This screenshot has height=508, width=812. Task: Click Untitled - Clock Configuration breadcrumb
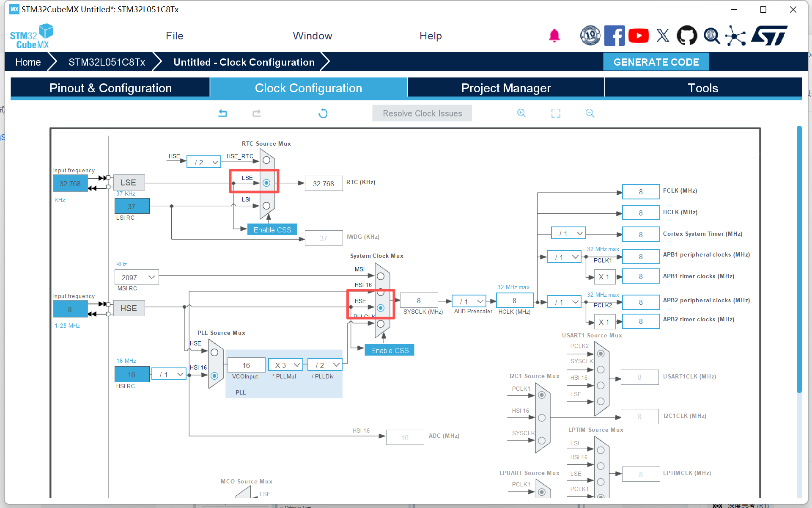coord(244,62)
